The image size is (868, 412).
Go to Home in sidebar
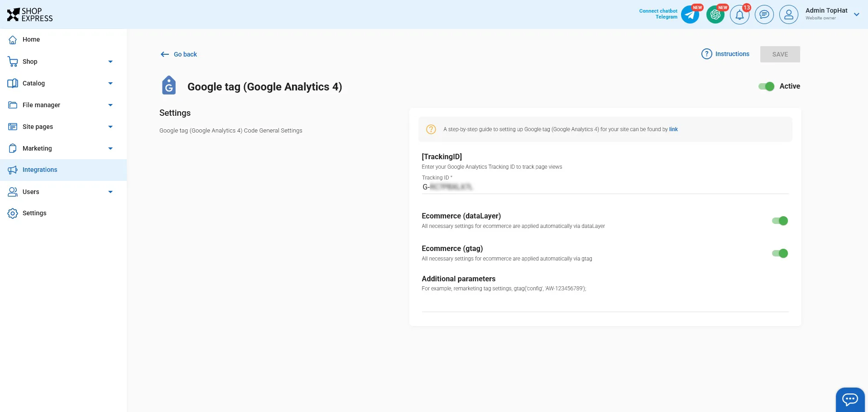pyautogui.click(x=63, y=40)
